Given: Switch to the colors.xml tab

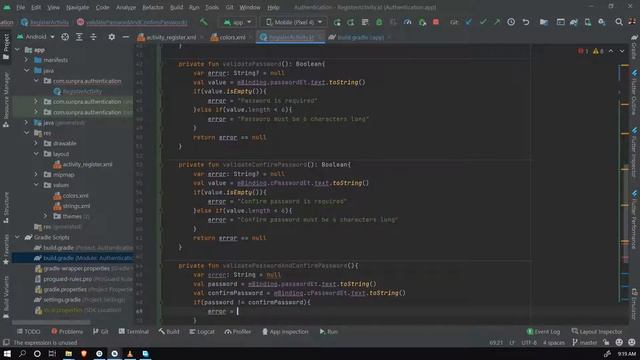Looking at the screenshot, I should point(231,37).
